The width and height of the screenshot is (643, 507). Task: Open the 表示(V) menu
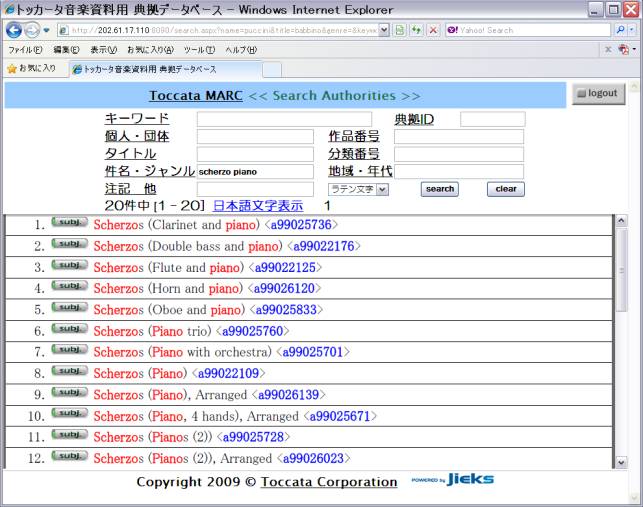click(103, 50)
